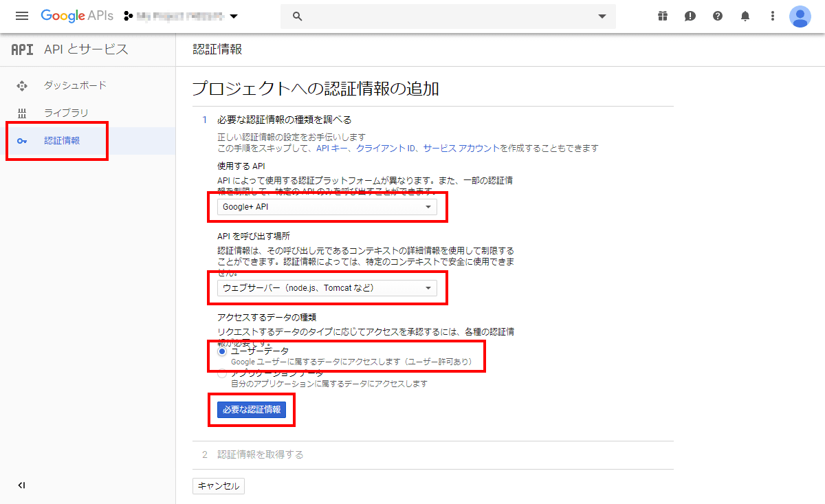Follow the クライアント ID link
The image size is (825, 504).
[387, 148]
